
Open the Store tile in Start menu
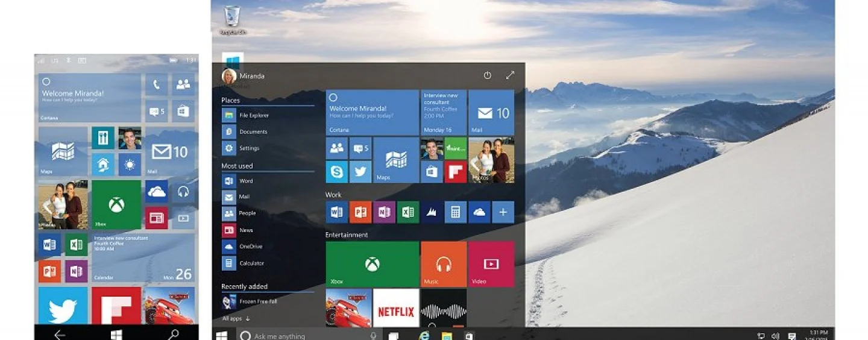pos(432,172)
